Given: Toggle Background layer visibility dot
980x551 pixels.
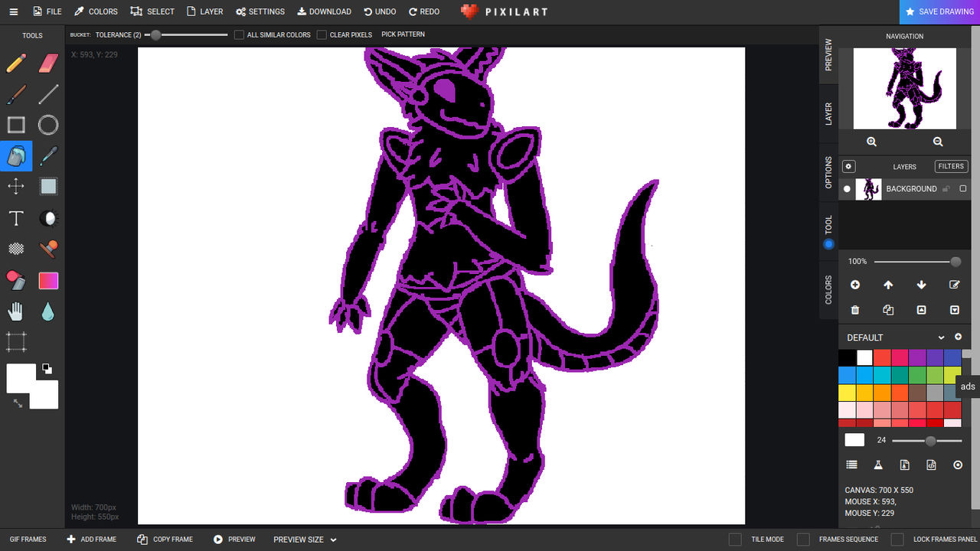Looking at the screenshot, I should [x=847, y=189].
